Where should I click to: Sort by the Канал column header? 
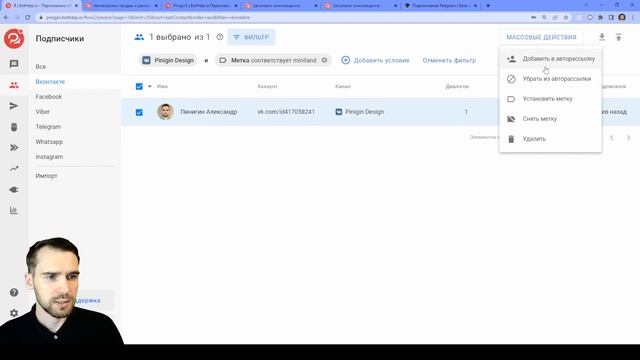coord(343,87)
